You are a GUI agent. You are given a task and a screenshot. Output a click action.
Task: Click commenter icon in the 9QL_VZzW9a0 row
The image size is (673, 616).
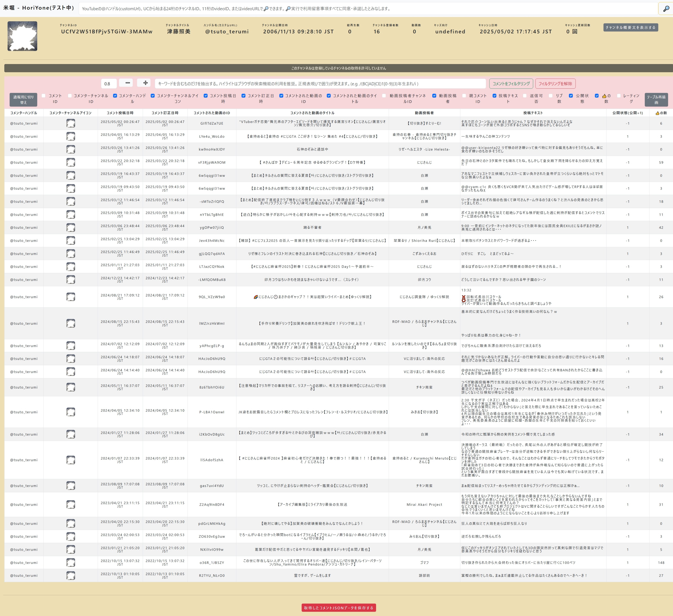pos(70,297)
